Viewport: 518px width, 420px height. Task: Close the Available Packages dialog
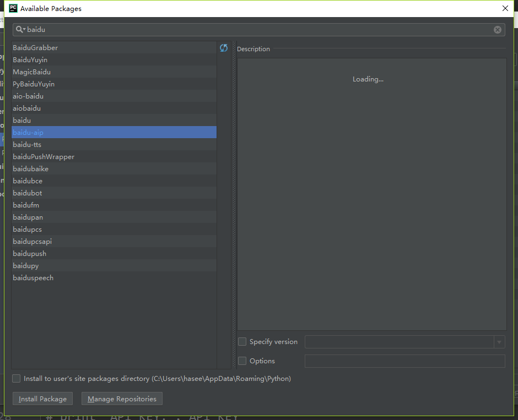coord(505,8)
